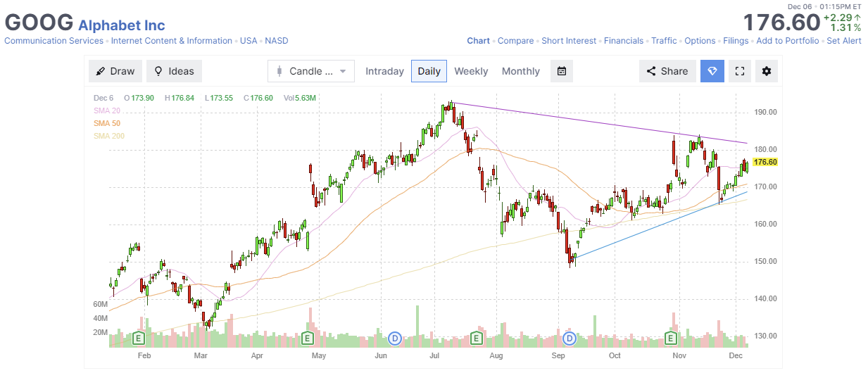Open the Financials page

coord(624,41)
